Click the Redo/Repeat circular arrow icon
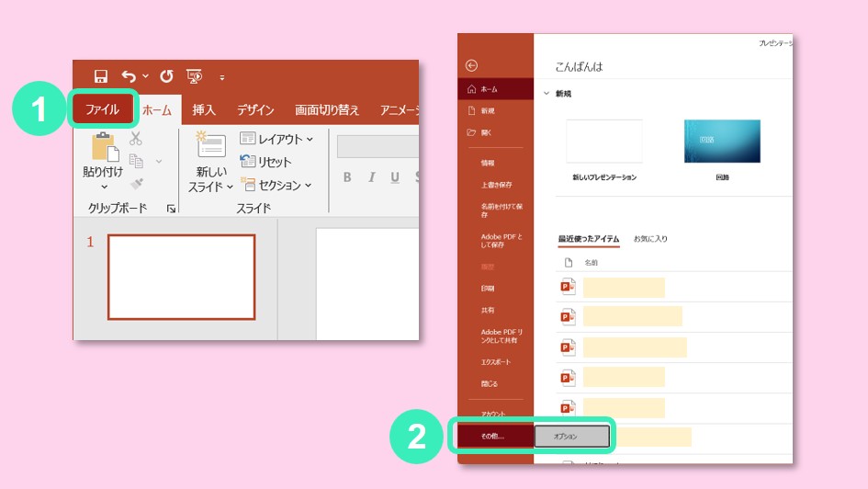This screenshot has height=489, width=868. click(x=166, y=76)
